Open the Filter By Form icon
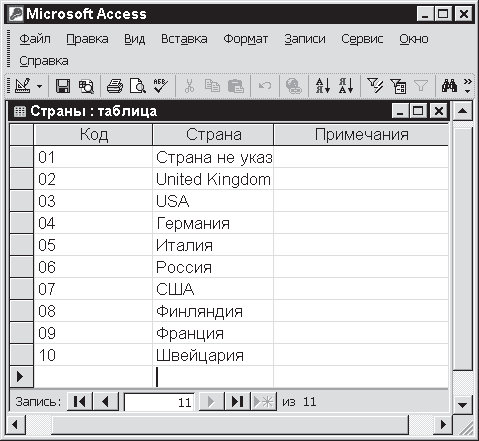Screen dimensions: 479x441 click(398, 86)
